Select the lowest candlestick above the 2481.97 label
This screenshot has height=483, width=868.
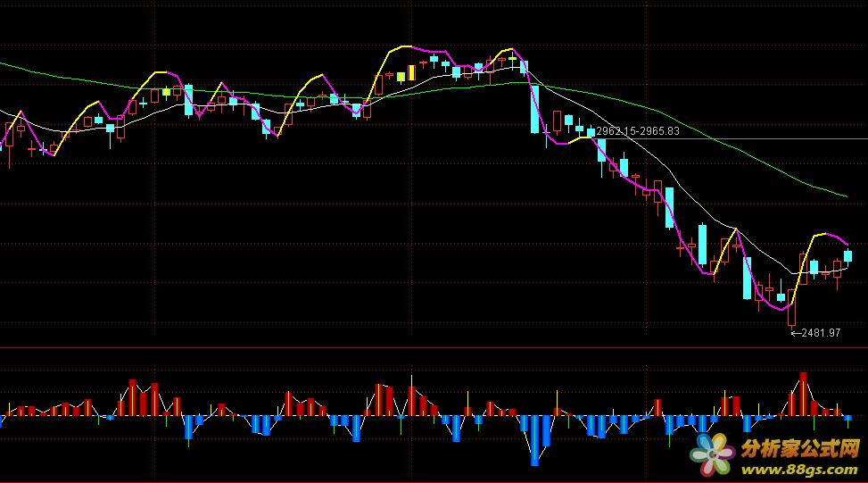click(791, 309)
